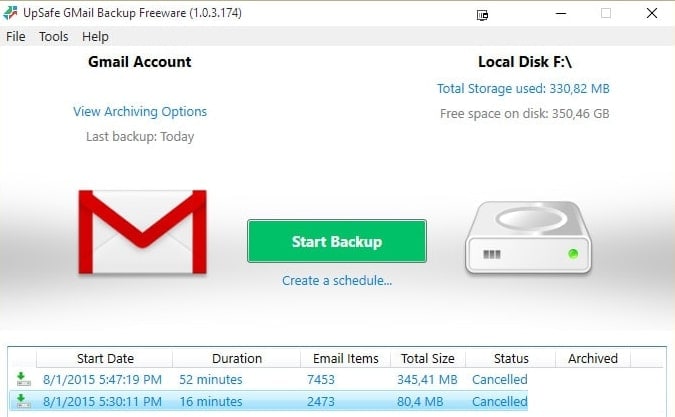Click the download icon of 5:47:19 PM backup
Image resolution: width=675 pixels, height=417 pixels.
click(x=22, y=379)
